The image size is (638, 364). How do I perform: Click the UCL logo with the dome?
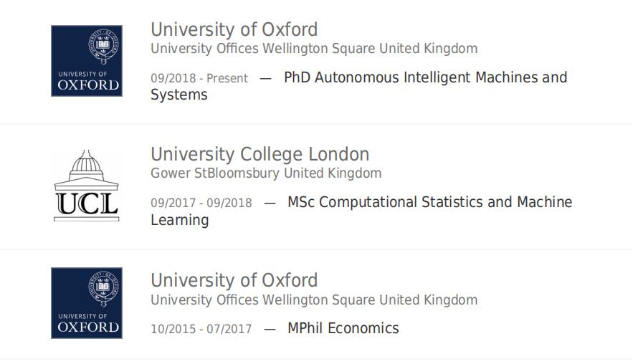(86, 186)
